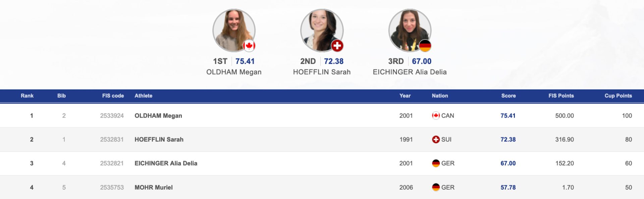Open the 2nd place portrait of Sarah Hoefflin
The width and height of the screenshot is (644, 199).
322,30
